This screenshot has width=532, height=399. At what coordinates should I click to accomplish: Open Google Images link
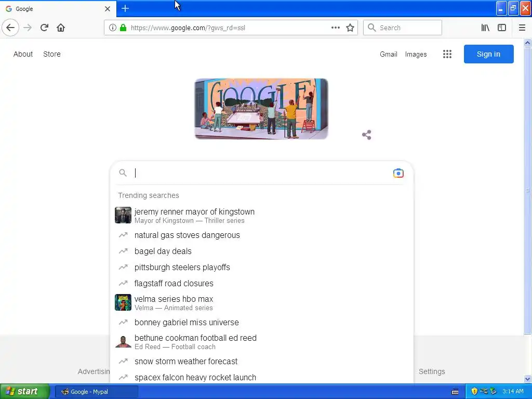pos(416,54)
